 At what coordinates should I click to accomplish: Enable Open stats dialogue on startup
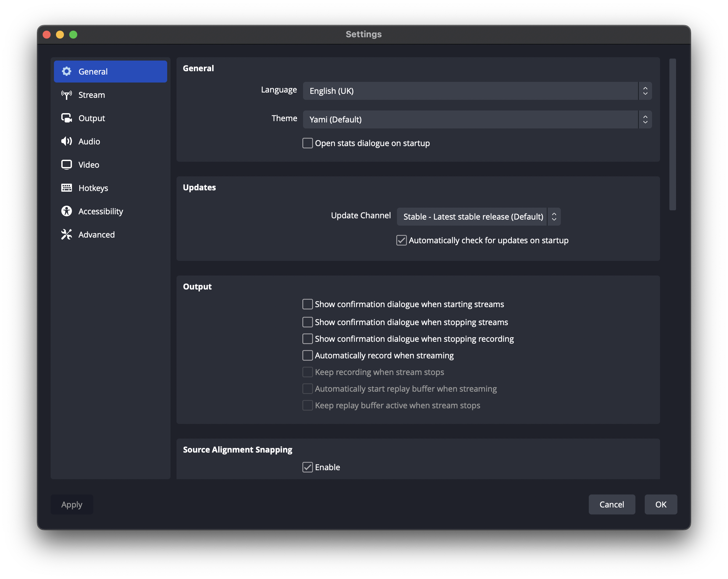(307, 143)
